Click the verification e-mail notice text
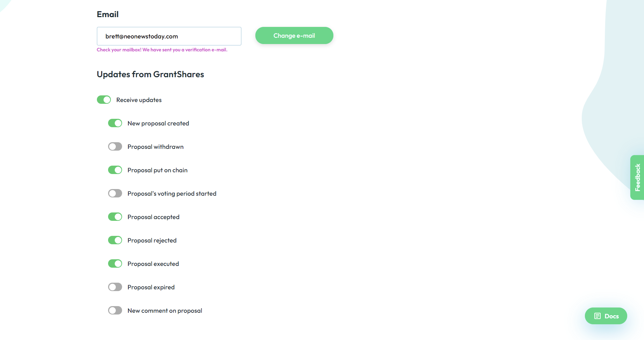 [162, 50]
